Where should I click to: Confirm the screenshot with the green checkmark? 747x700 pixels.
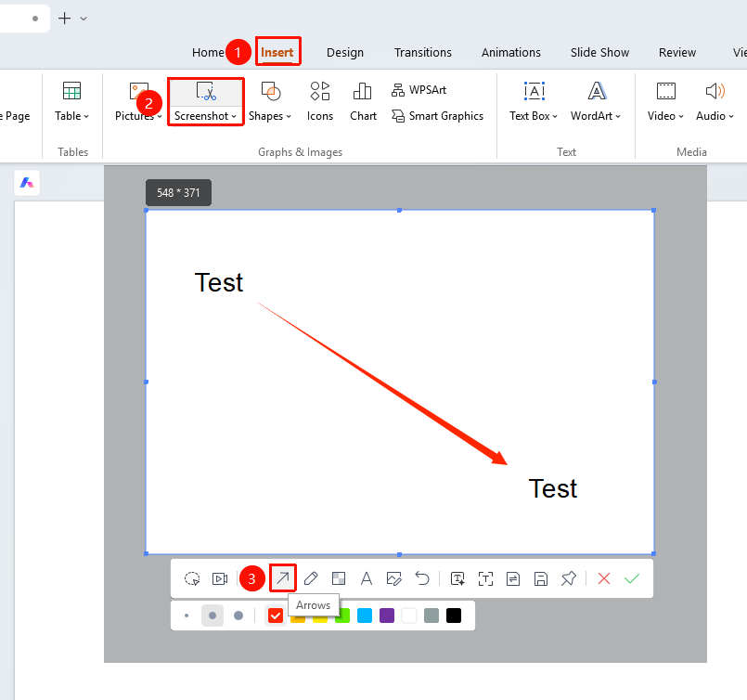632,578
